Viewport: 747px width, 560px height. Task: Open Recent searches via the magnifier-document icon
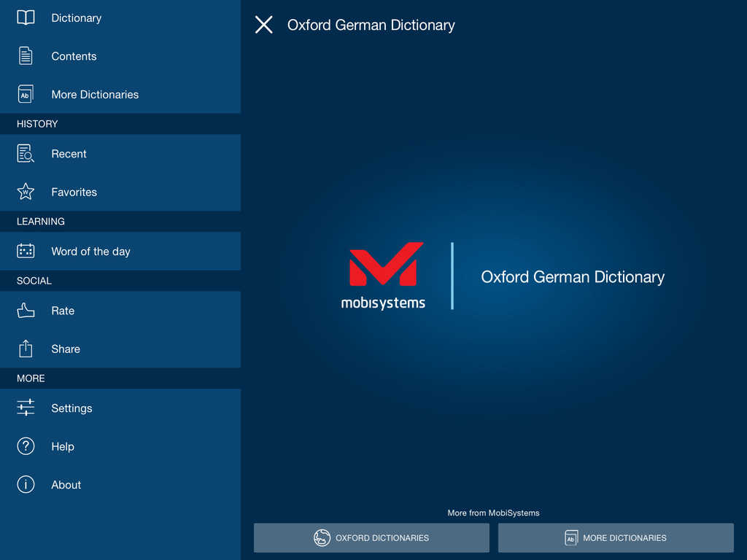pos(26,154)
